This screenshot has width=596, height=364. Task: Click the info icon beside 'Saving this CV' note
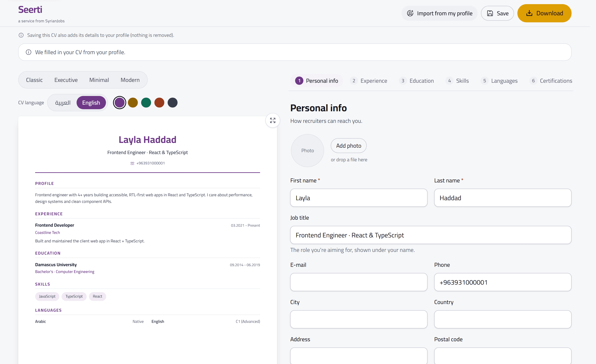tap(21, 35)
